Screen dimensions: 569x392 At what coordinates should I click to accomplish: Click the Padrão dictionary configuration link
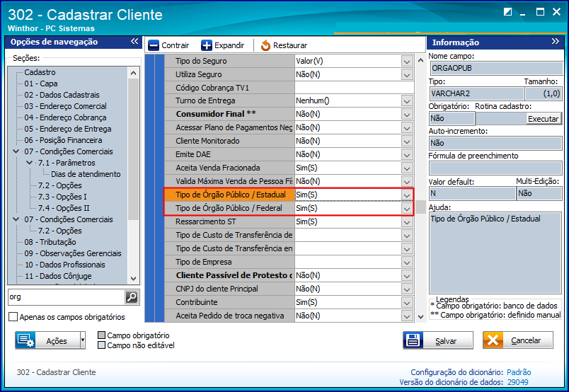[x=519, y=372]
